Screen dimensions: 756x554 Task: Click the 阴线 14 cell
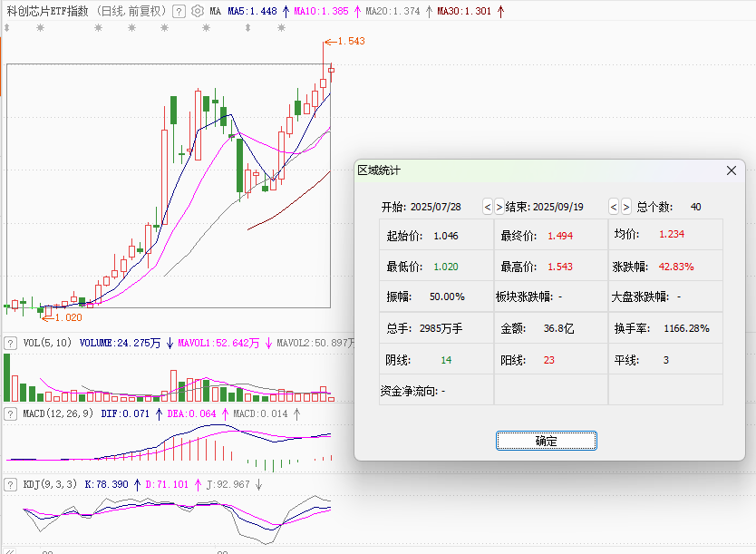coord(436,359)
